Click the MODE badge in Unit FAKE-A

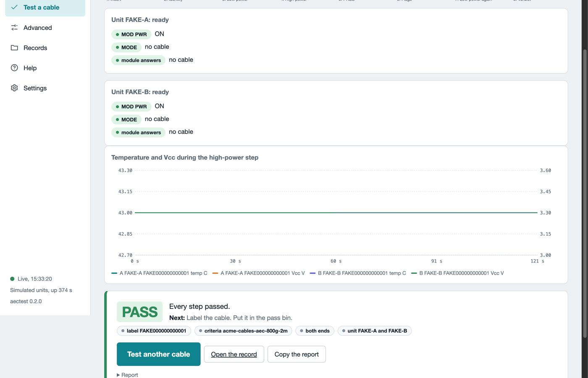(126, 47)
